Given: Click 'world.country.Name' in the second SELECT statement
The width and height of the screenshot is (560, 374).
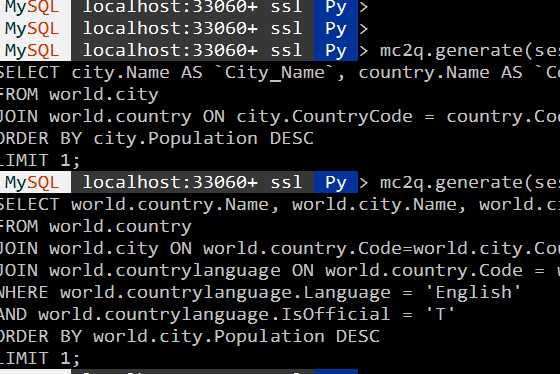Looking at the screenshot, I should 170,205.
